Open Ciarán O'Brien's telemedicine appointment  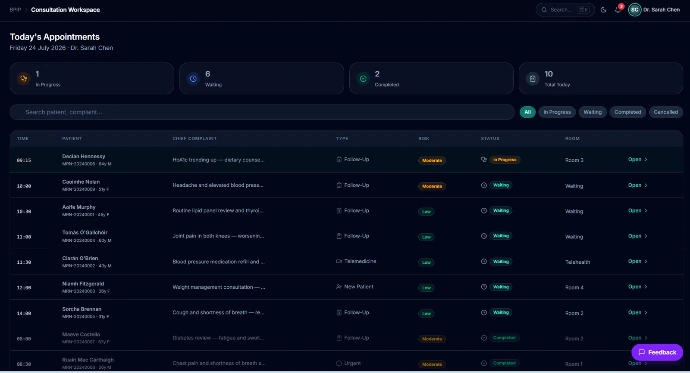coord(637,261)
